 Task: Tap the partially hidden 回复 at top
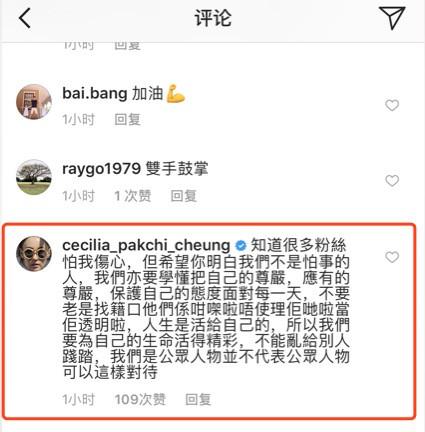127,45
